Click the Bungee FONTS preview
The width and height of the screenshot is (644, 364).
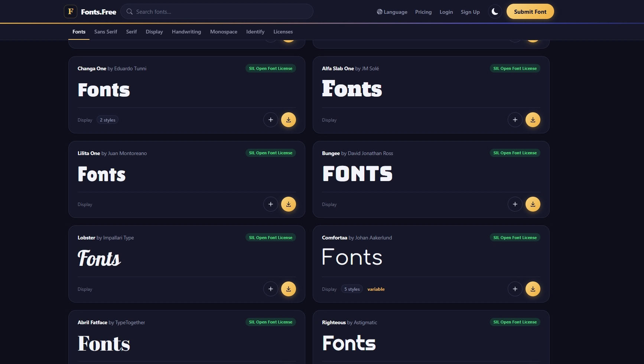357,174
